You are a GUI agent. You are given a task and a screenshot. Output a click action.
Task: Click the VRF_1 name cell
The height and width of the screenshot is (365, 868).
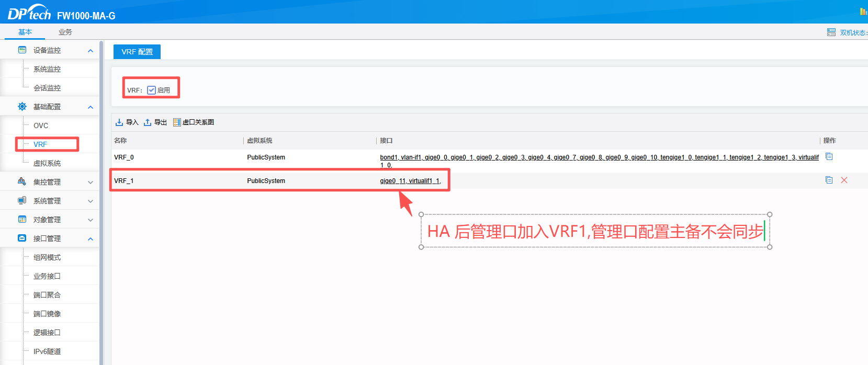pyautogui.click(x=124, y=181)
